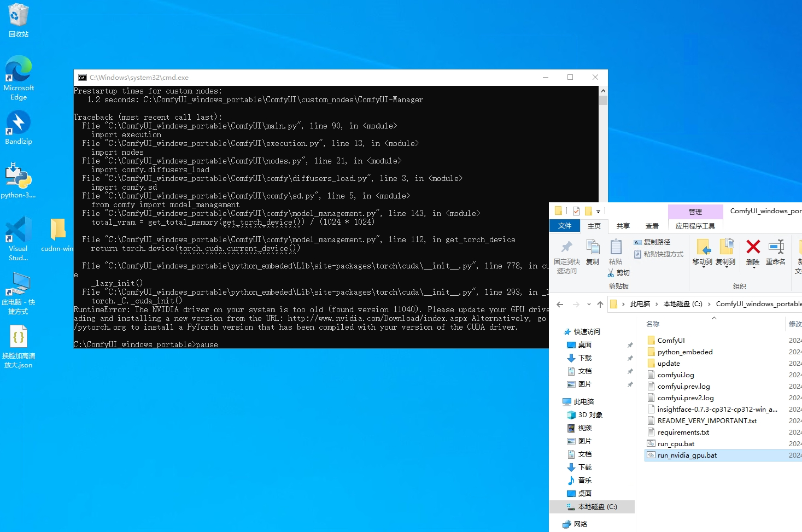Select the run_cpu.bat file

pos(676,444)
